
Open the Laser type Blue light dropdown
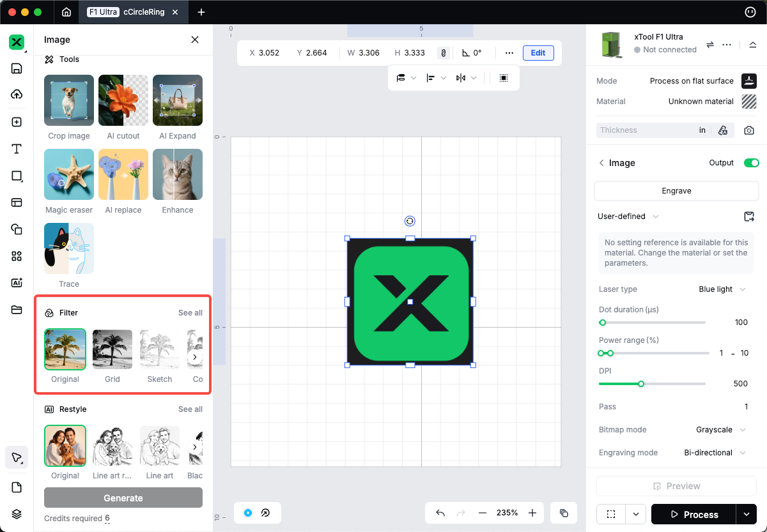click(x=722, y=289)
